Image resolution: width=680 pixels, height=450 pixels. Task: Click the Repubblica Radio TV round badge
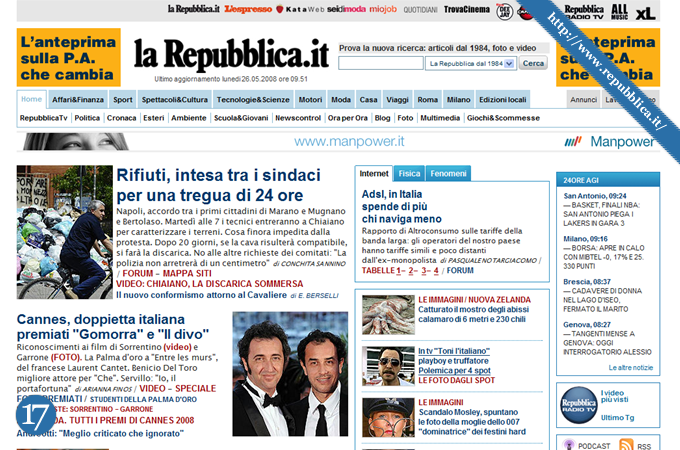click(x=579, y=405)
